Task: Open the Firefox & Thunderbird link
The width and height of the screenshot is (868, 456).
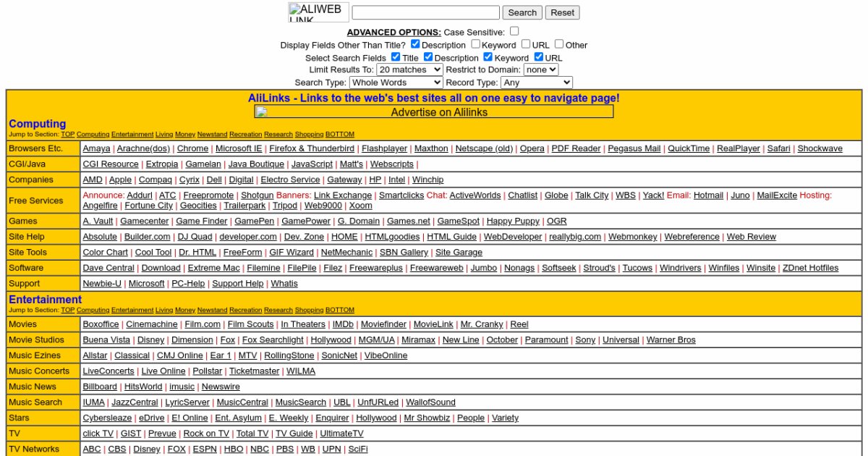Action: [x=312, y=148]
